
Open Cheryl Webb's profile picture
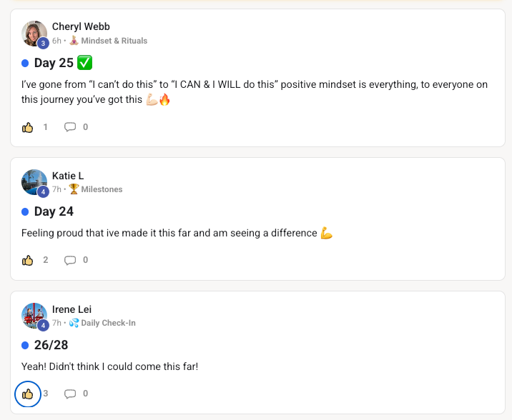click(34, 34)
